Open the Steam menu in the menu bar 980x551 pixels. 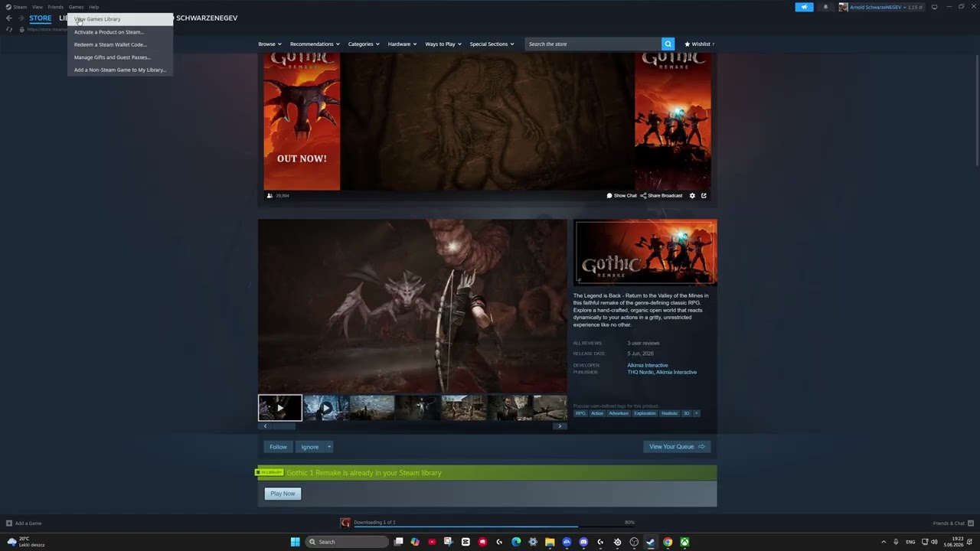tap(16, 7)
